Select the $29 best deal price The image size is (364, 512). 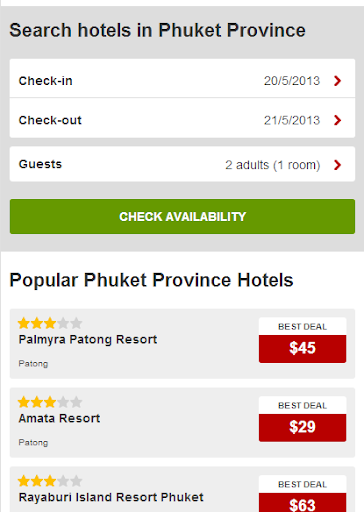point(302,427)
